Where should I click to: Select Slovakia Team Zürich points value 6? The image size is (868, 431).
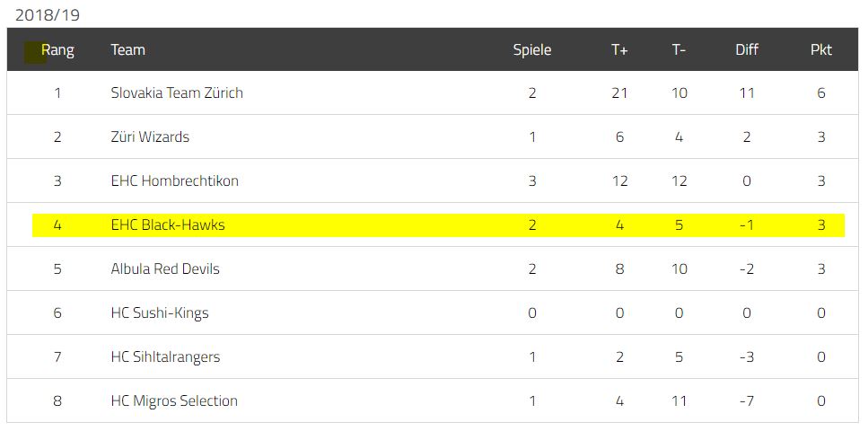click(x=821, y=92)
